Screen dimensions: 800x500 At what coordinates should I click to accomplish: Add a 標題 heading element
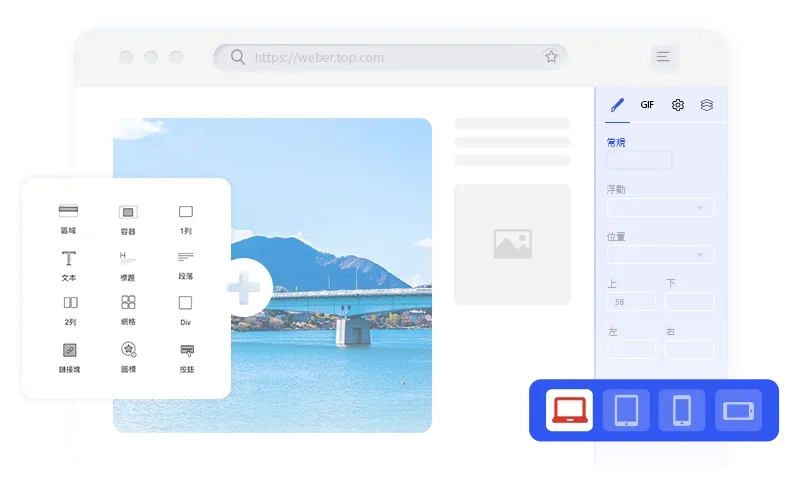127,264
